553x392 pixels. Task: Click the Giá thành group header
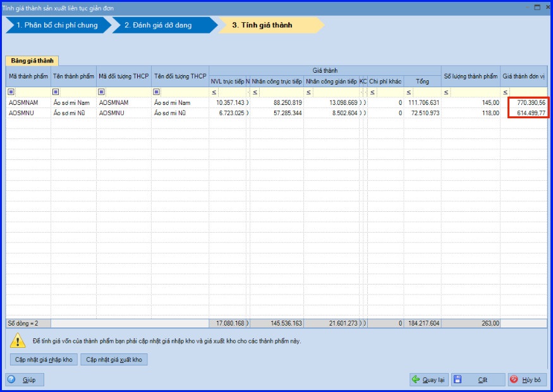pyautogui.click(x=325, y=71)
